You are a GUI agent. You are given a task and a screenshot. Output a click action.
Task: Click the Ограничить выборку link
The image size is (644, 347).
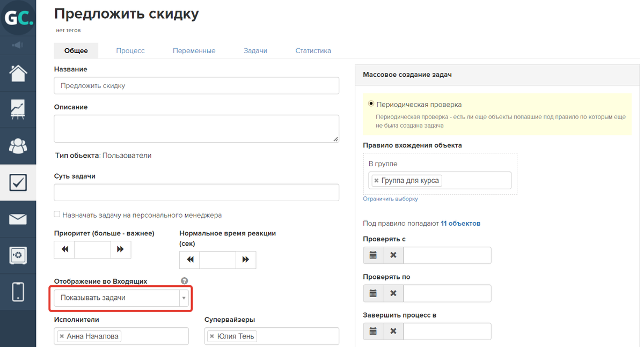coord(391,199)
